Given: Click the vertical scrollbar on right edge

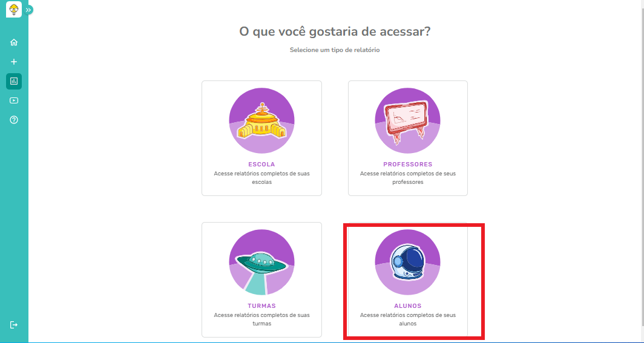Looking at the screenshot, I should [x=642, y=164].
